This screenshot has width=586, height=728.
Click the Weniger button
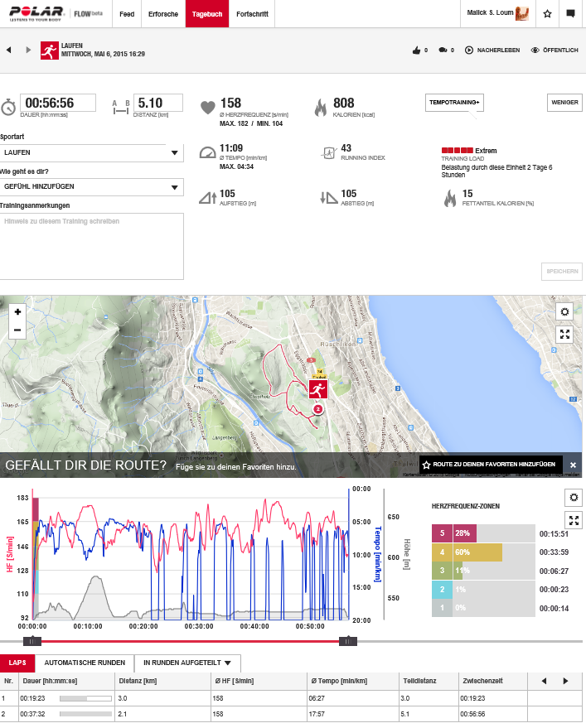[564, 102]
